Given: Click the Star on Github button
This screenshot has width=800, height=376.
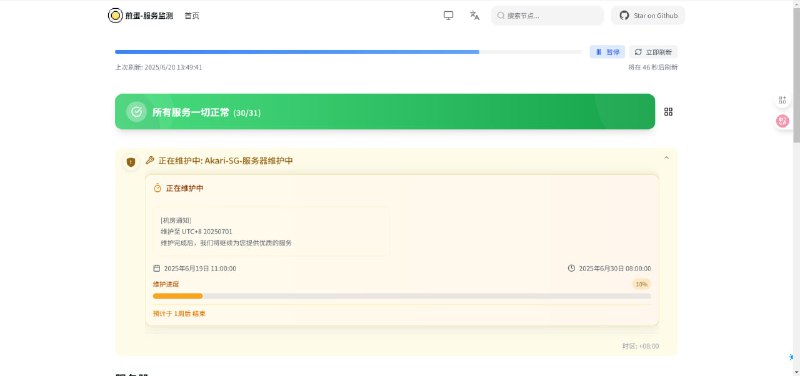Looking at the screenshot, I should pyautogui.click(x=648, y=15).
